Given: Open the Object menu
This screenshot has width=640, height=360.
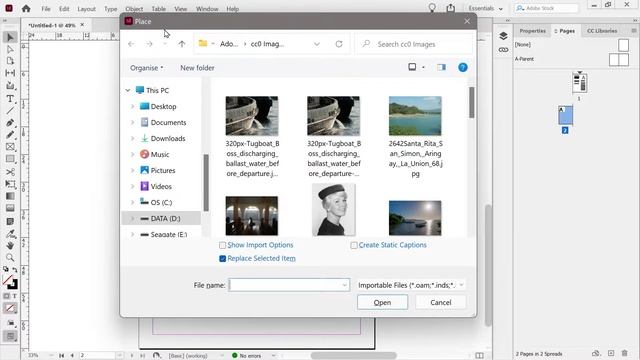Looking at the screenshot, I should [134, 9].
